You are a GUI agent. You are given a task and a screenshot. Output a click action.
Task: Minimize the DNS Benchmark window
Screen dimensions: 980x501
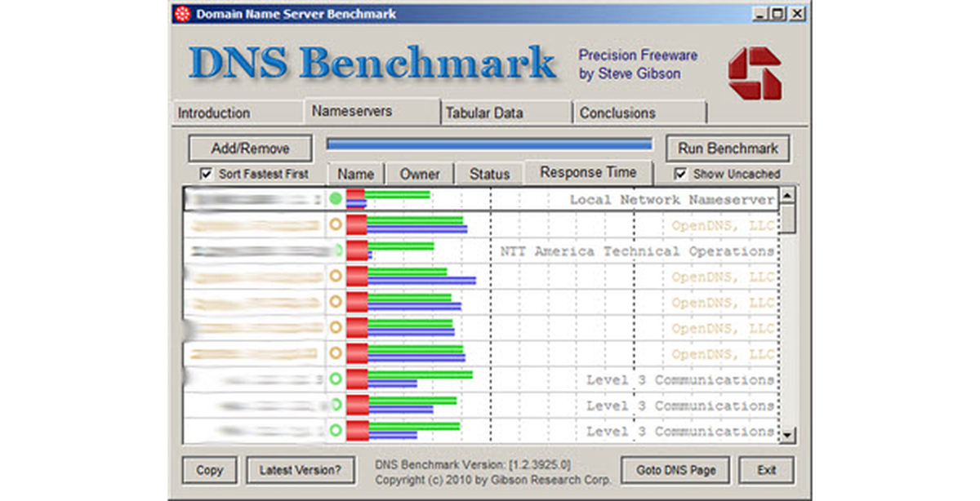760,14
